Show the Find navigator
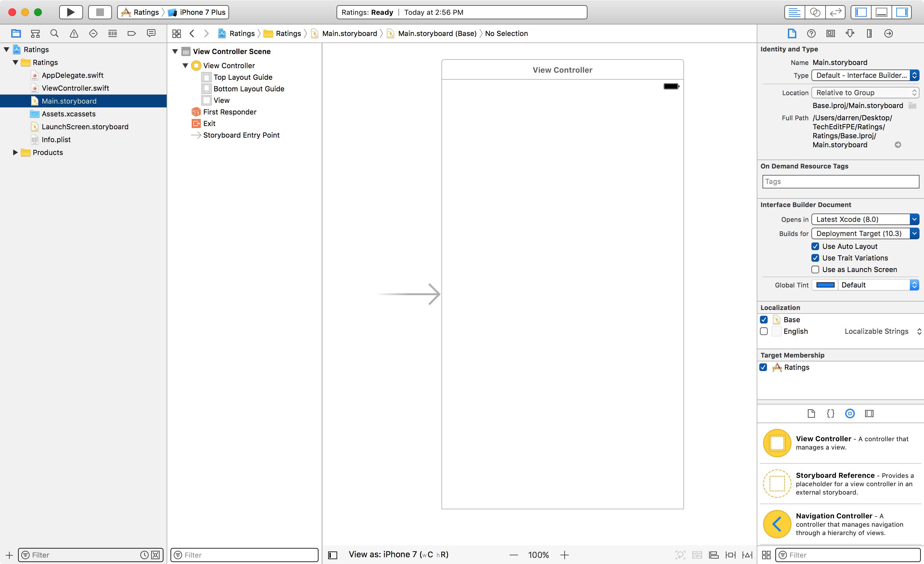Screen dimensions: 924x564 click(x=54, y=33)
